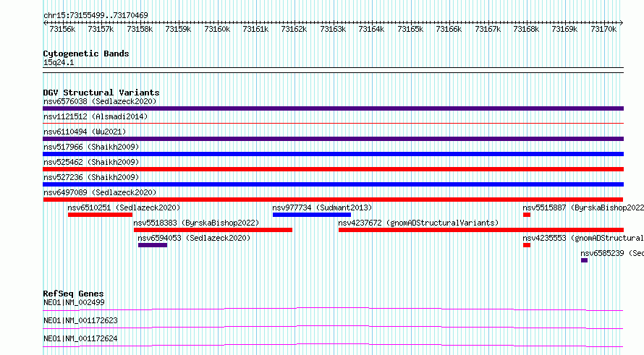The image size is (644, 355).
Task: Click the red nsv6497089 variant bar
Action: pos(333,200)
